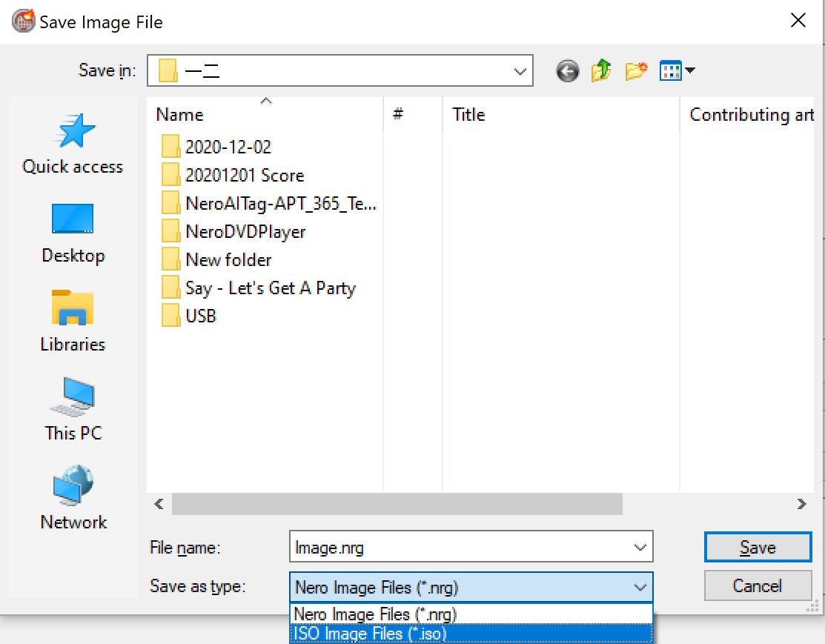
Task: Open Quick access in sidebar
Action: pos(73,144)
